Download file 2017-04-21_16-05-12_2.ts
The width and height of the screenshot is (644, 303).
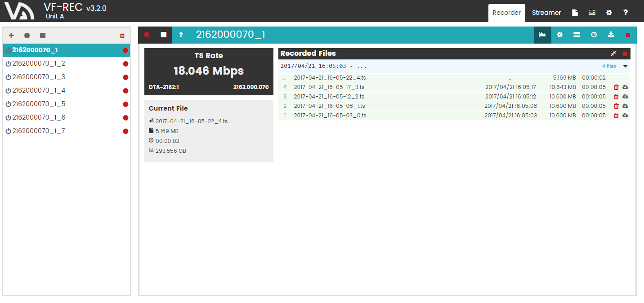pos(625,97)
